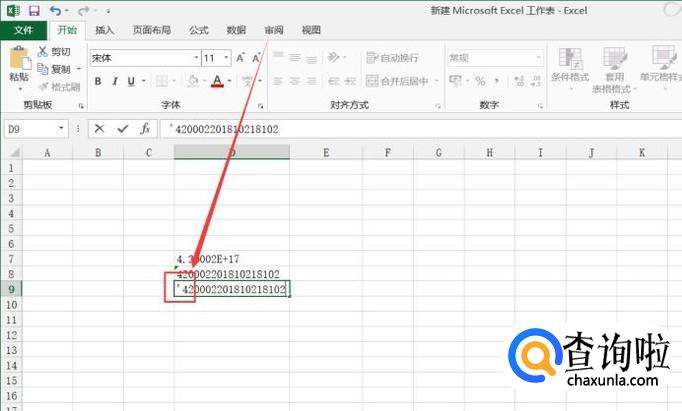This screenshot has width=682, height=411.
Task: Select column E header
Action: (x=326, y=152)
